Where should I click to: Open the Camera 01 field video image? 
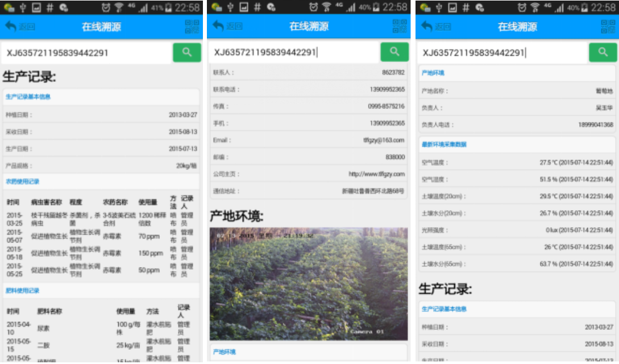tap(309, 284)
